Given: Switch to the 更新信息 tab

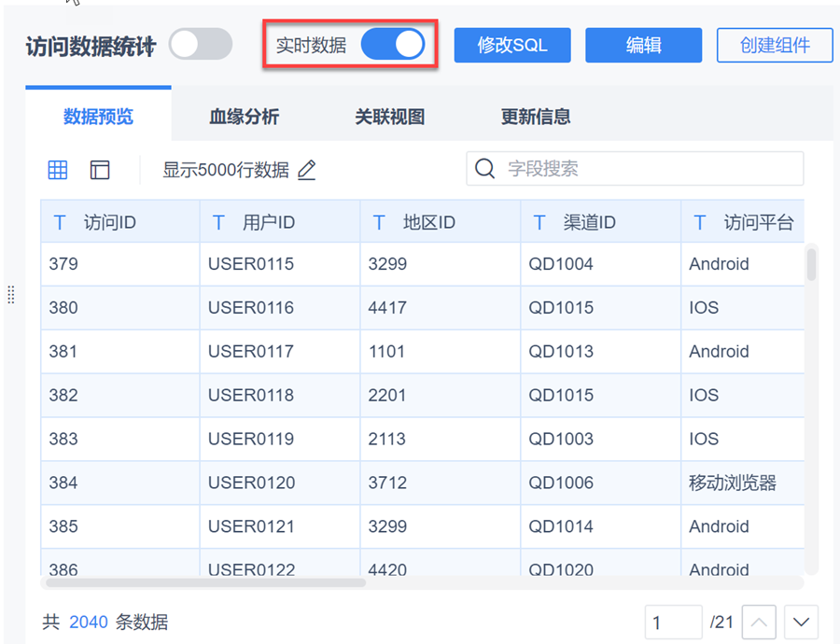Looking at the screenshot, I should (x=536, y=117).
